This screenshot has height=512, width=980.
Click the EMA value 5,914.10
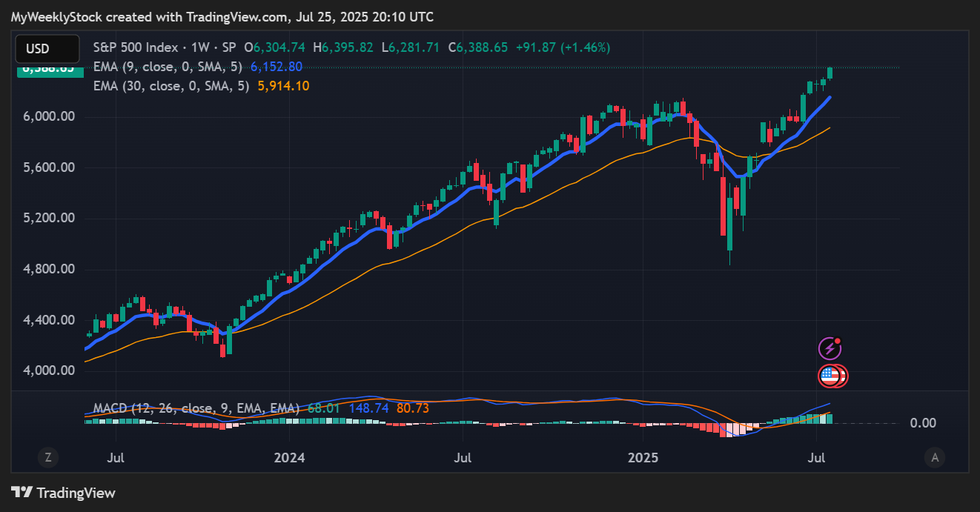(283, 86)
